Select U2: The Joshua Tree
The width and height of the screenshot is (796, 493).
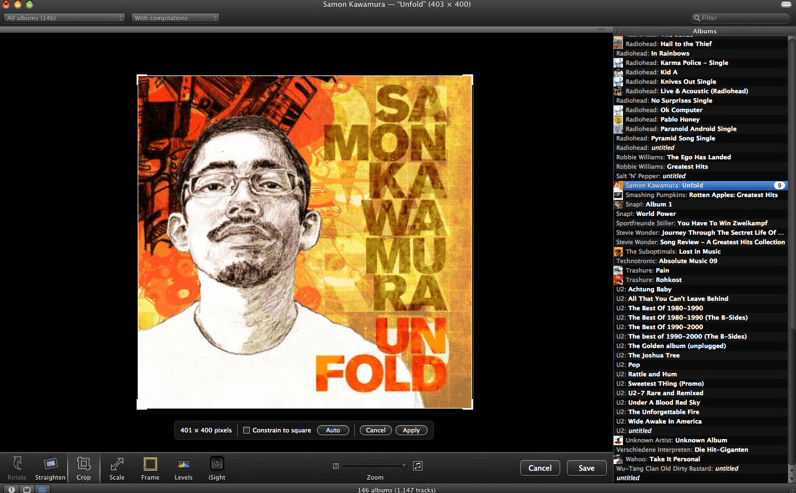coord(701,355)
